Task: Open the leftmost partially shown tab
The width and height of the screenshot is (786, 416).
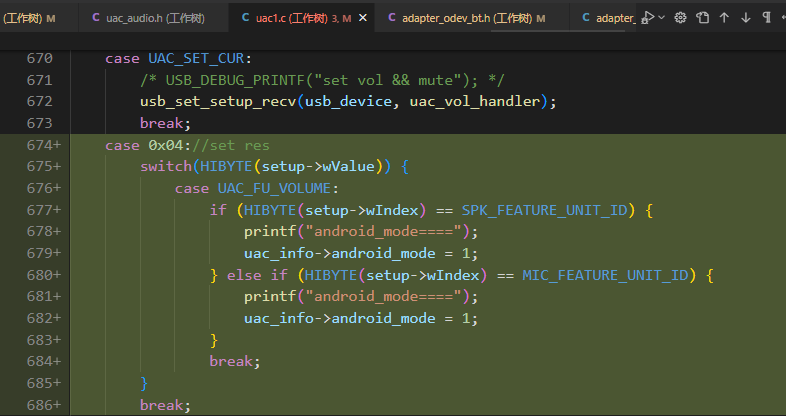Action: coord(38,18)
